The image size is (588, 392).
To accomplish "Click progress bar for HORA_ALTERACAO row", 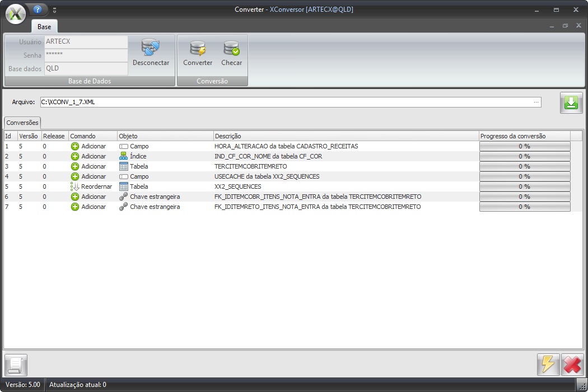I will pyautogui.click(x=524, y=146).
